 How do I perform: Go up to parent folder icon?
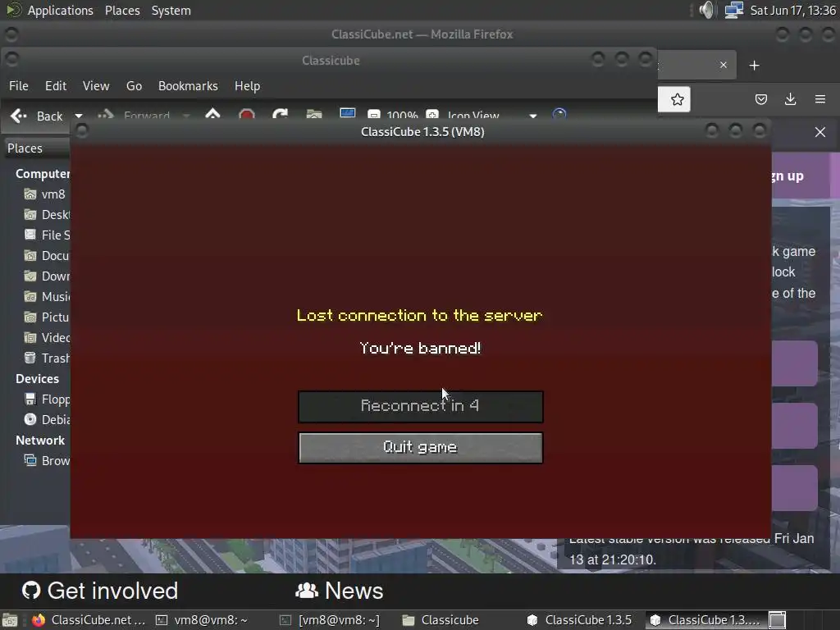(212, 114)
